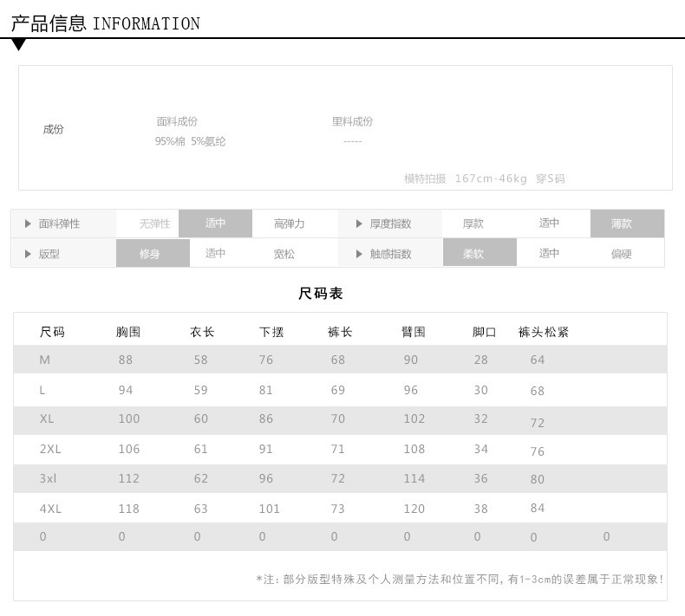Click the arrow next to 厚度指数

point(359,224)
